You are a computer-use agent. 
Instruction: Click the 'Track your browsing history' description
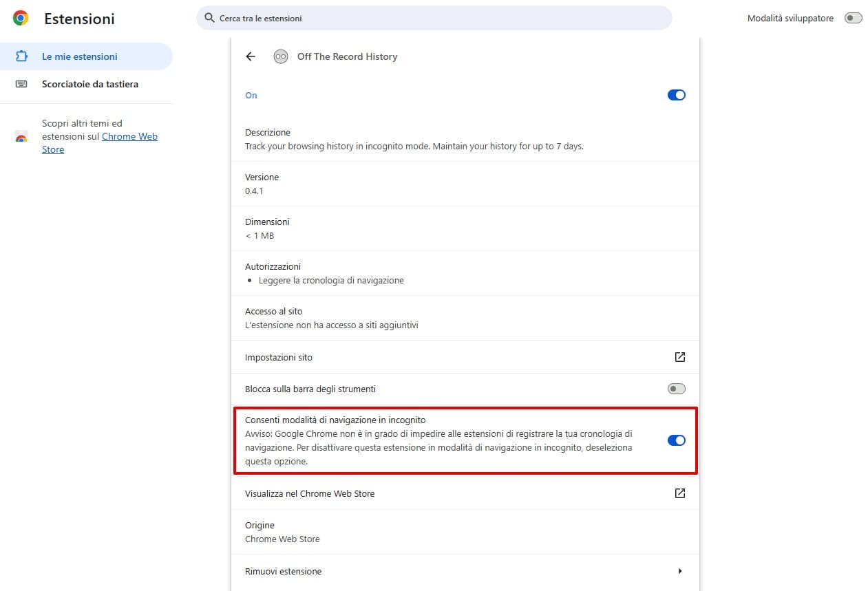(x=414, y=146)
